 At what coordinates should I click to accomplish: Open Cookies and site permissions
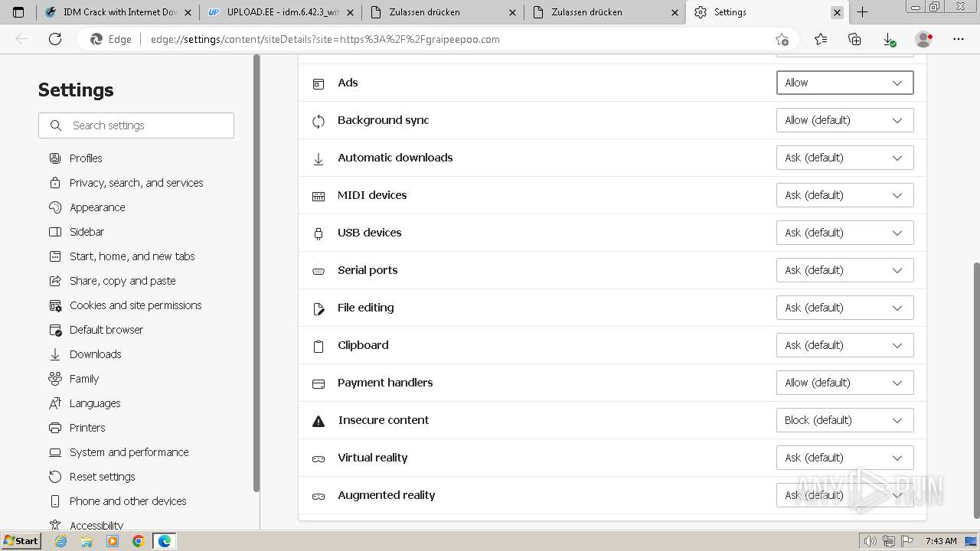[136, 305]
